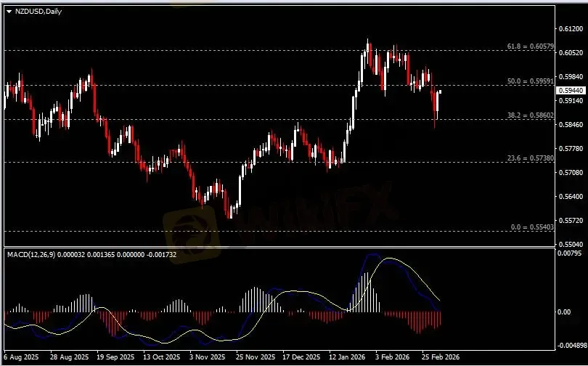Click the 0.60520 price axis value
Image resolution: width=588 pixels, height=366 pixels.
(571, 53)
